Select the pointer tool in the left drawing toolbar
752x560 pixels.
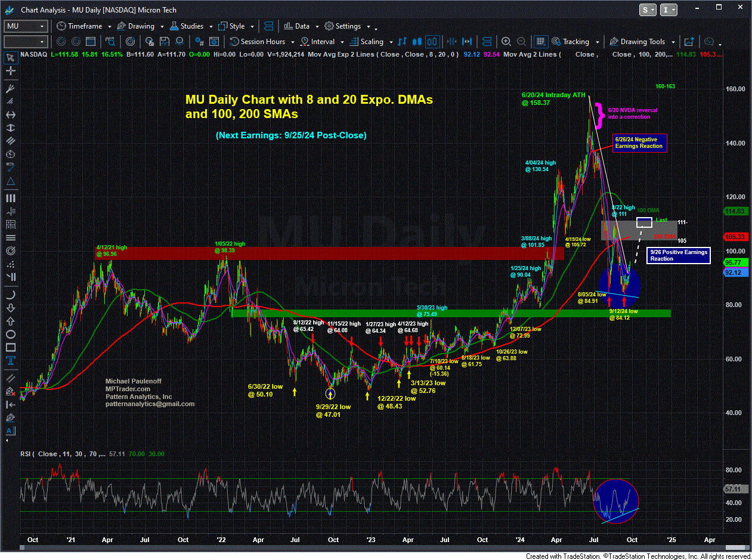10,58
